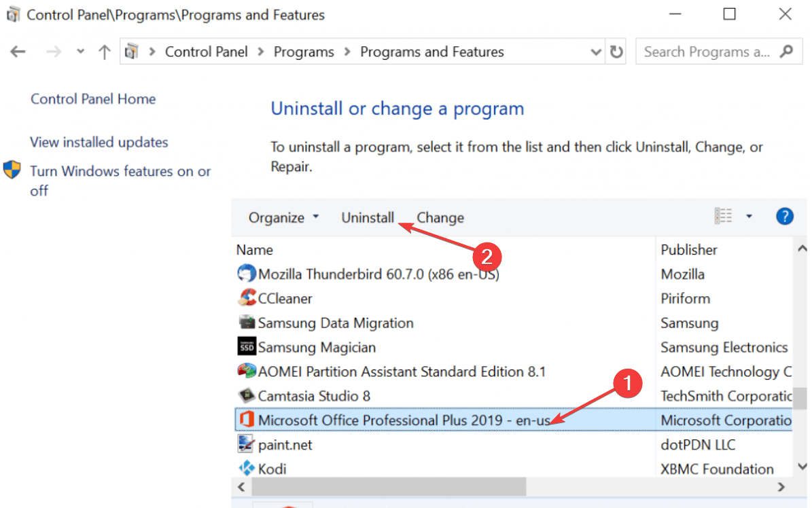The width and height of the screenshot is (812, 508).
Task: Select Programs and Features breadcrumb
Action: click(x=432, y=52)
